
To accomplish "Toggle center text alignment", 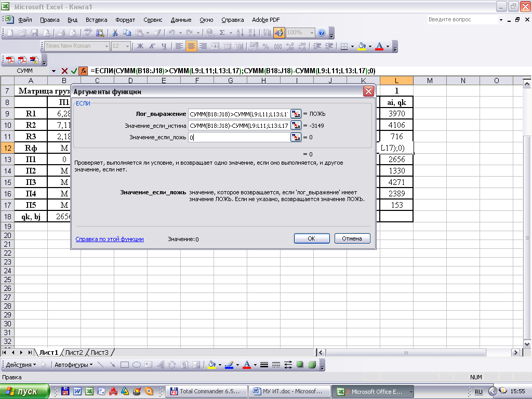I will [x=191, y=46].
